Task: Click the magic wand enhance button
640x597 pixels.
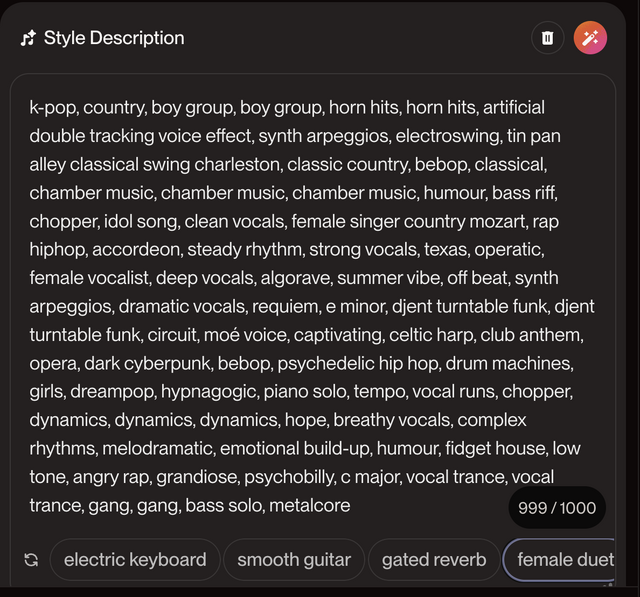Action: click(x=590, y=38)
